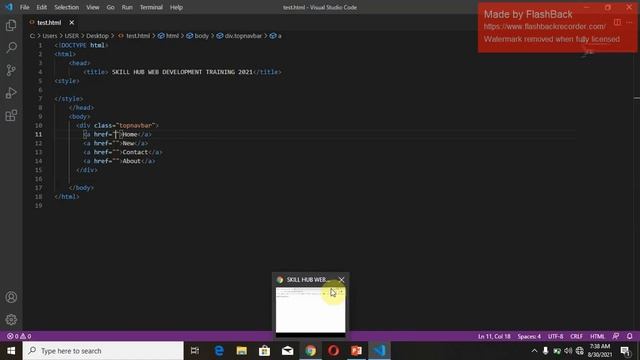
Task: Close the Chrome preview thumbnail window
Action: point(341,280)
